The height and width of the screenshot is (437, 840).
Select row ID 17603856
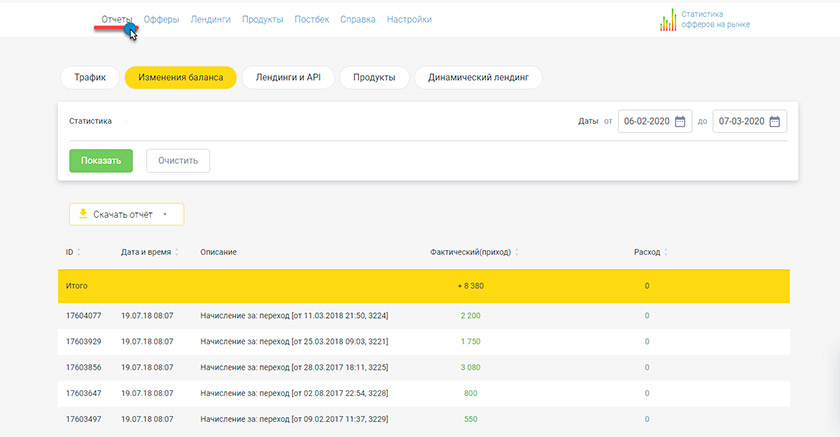click(x=84, y=367)
